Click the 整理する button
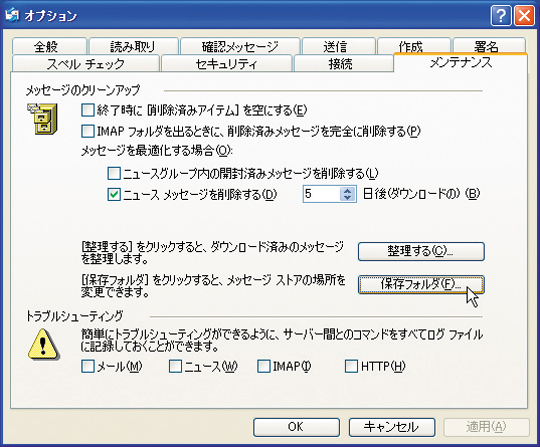 tap(421, 251)
